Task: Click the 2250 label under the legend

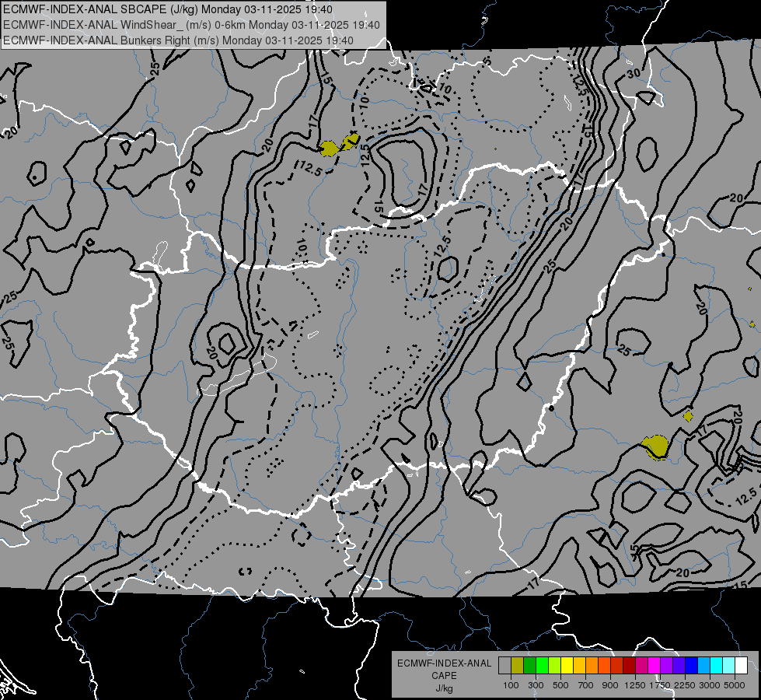Action: point(685,685)
